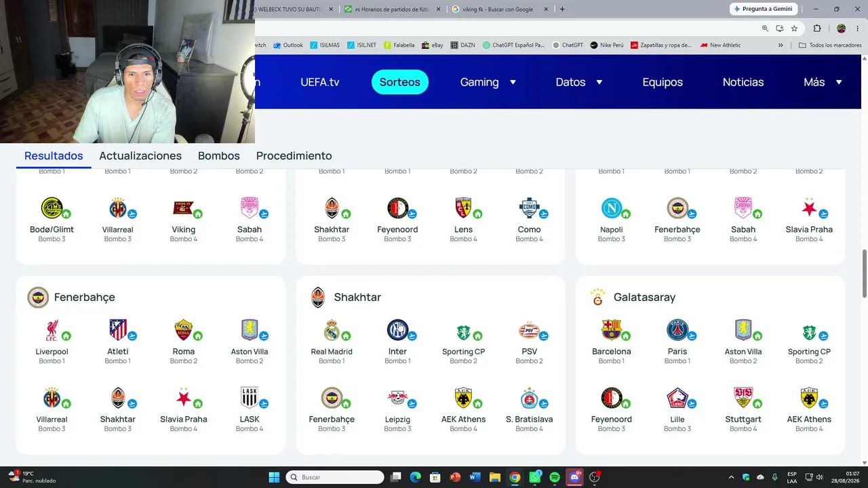The height and width of the screenshot is (488, 868).
Task: Open the Napoli team crest
Action: [x=611, y=208]
